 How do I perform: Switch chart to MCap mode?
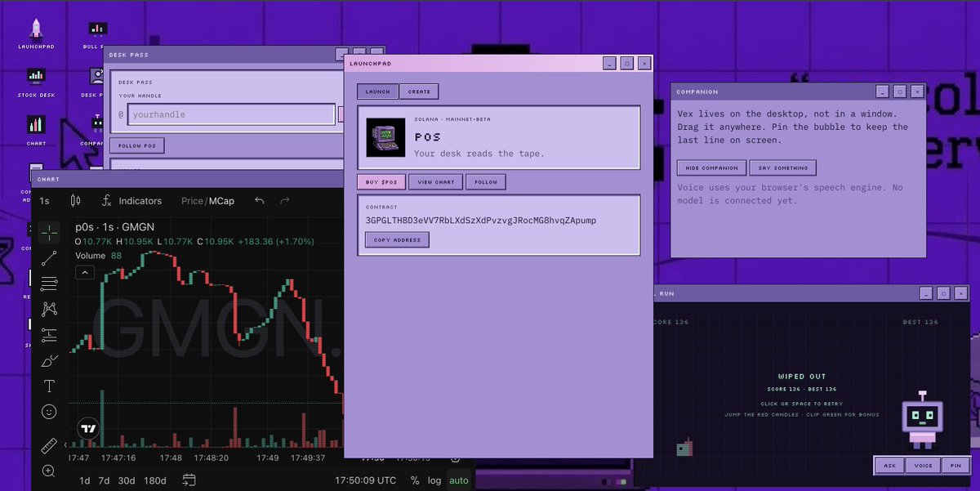point(221,200)
